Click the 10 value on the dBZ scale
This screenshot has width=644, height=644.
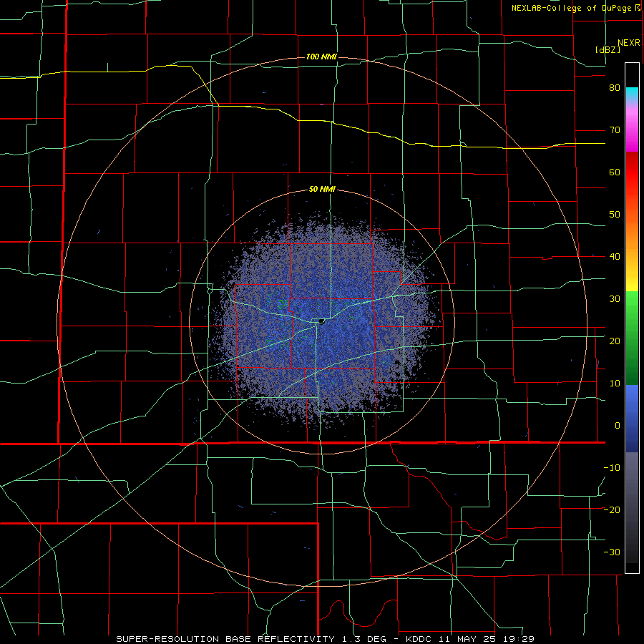(615, 384)
